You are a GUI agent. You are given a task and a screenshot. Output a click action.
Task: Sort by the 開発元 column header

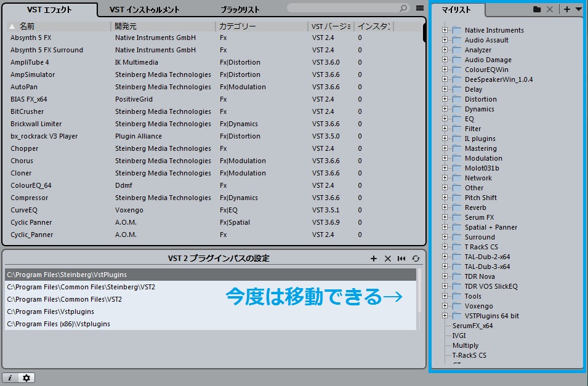[x=163, y=26]
